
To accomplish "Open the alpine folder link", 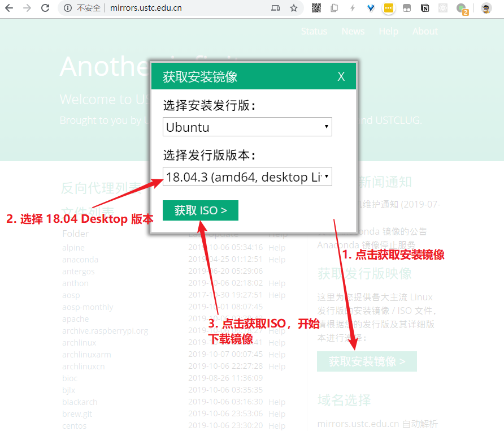I will tap(73, 248).
